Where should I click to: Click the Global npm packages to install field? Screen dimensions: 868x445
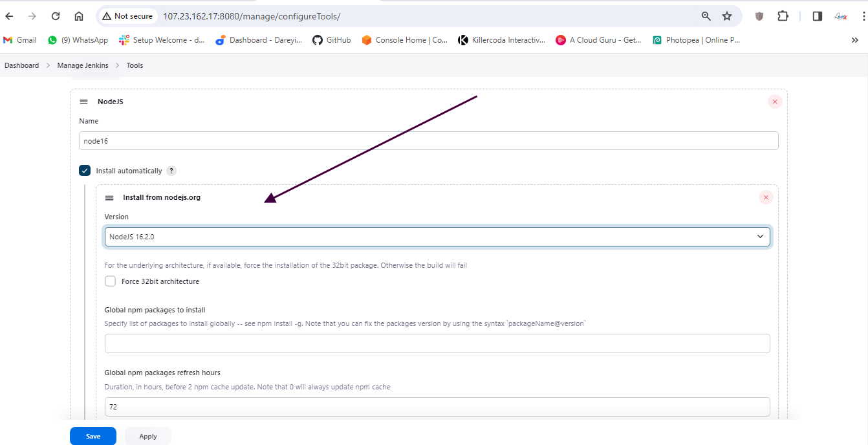[x=437, y=343]
